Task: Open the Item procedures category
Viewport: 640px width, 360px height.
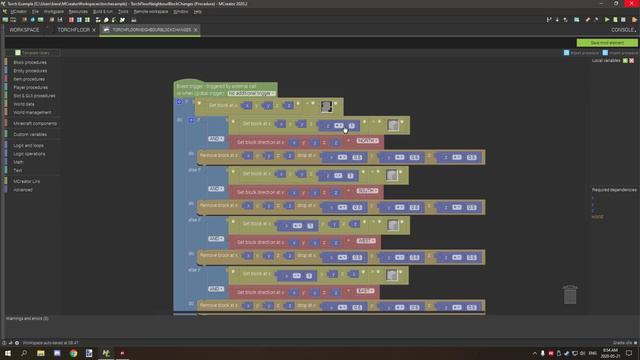Action: (x=29, y=79)
